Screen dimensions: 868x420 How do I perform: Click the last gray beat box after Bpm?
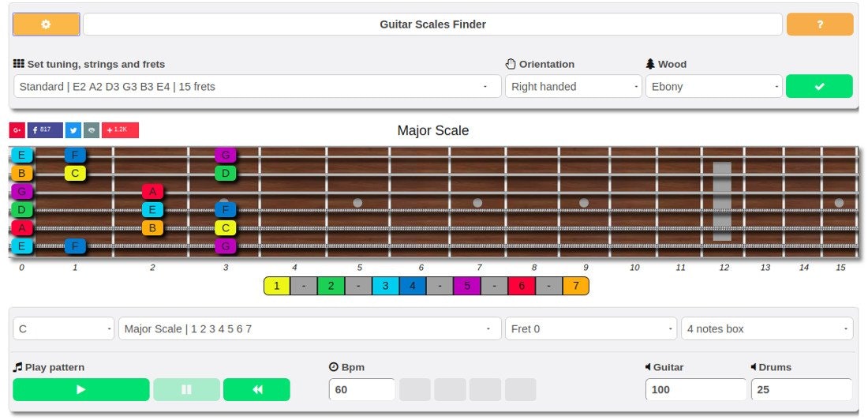520,389
